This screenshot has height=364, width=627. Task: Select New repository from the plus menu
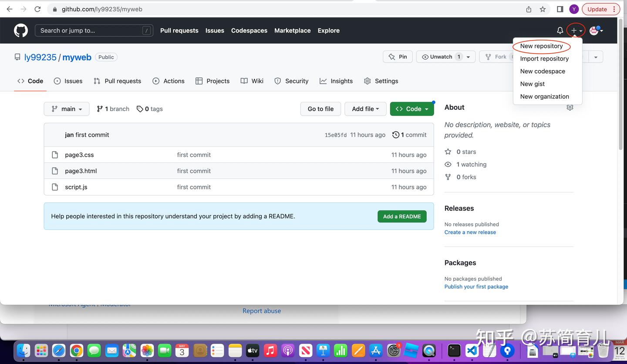coord(541,46)
